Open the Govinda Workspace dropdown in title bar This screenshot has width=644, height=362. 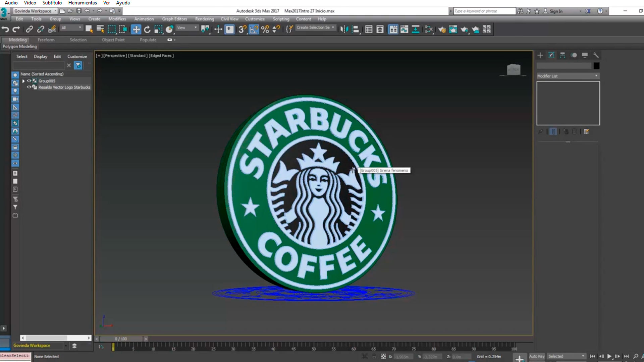[35, 11]
